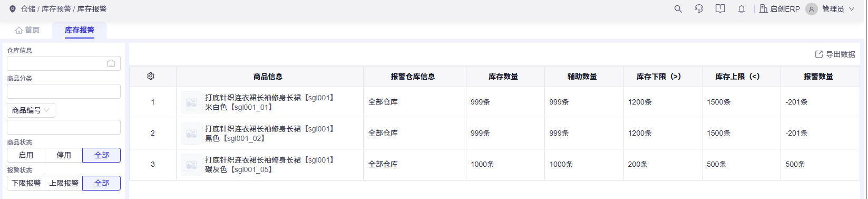Switch to the 首页 tab
The height and width of the screenshot is (199, 868).
(27, 30)
